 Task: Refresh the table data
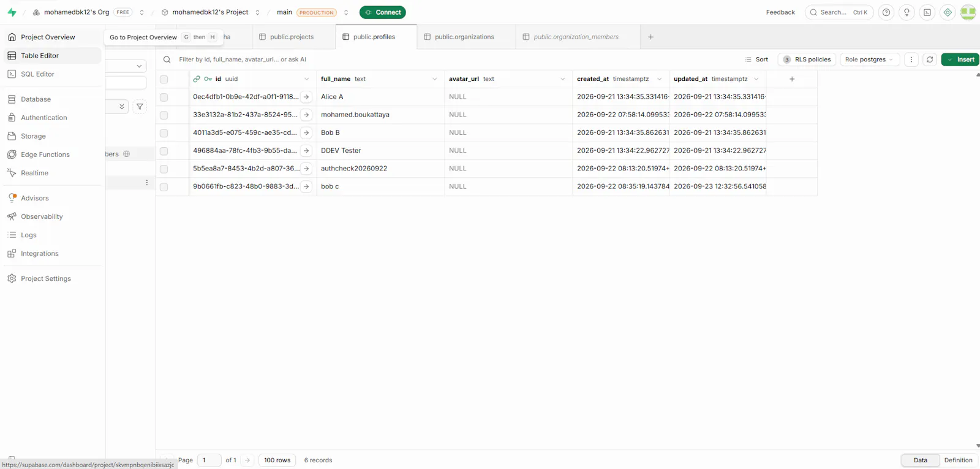tap(930, 59)
